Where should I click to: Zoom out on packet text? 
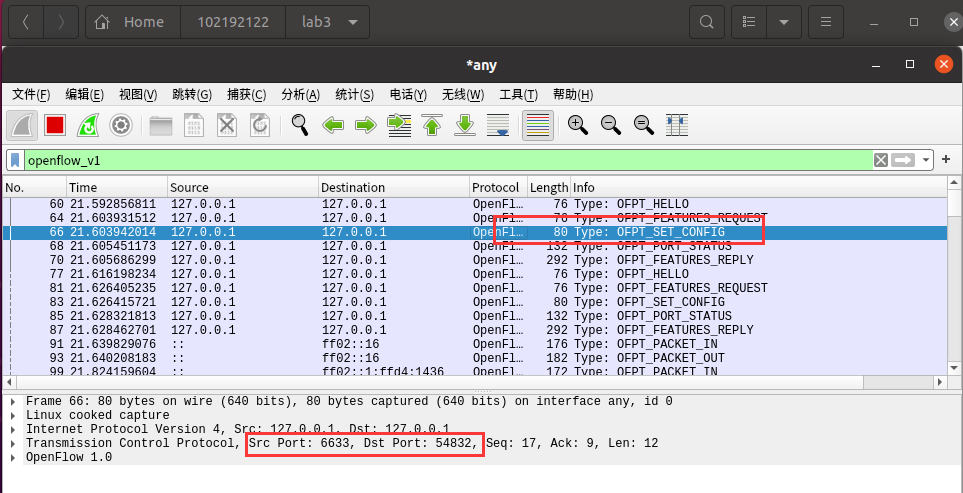pyautogui.click(x=610, y=126)
